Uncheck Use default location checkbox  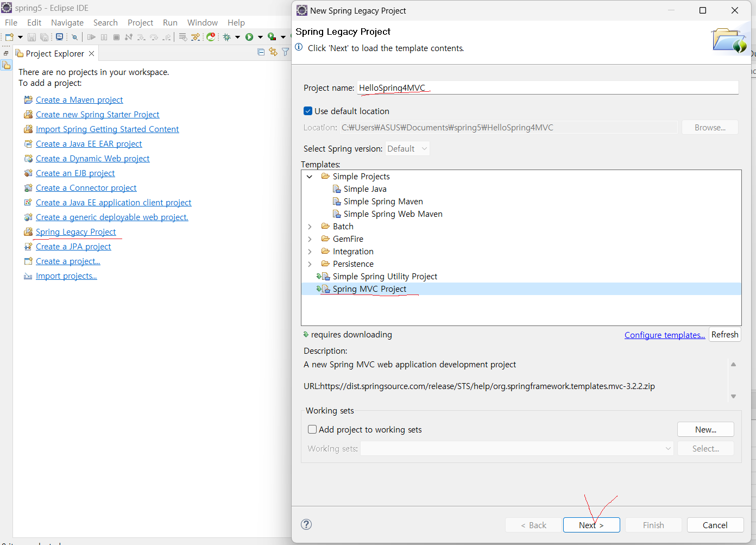[x=308, y=111]
